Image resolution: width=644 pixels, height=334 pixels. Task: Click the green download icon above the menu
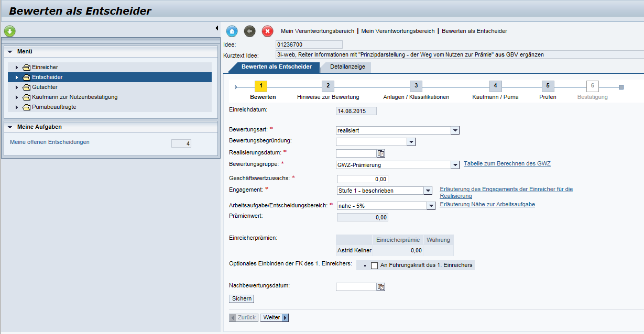[x=9, y=31]
